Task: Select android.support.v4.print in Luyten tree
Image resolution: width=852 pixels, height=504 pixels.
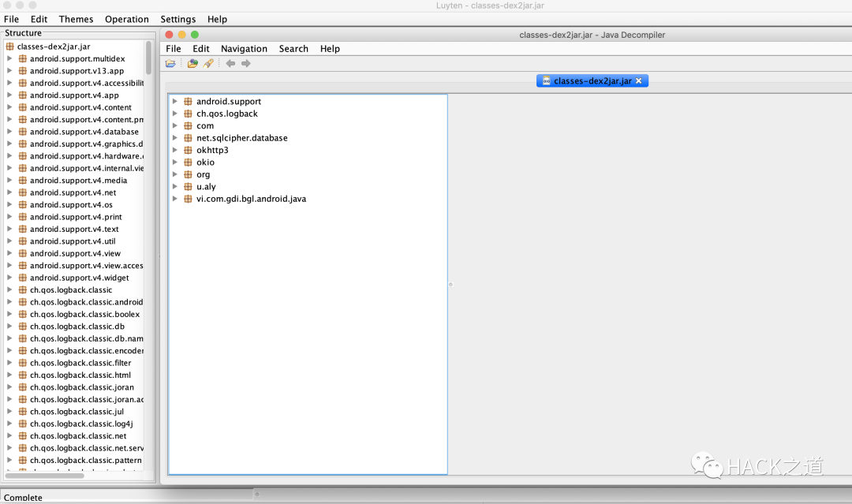Action: pyautogui.click(x=76, y=217)
